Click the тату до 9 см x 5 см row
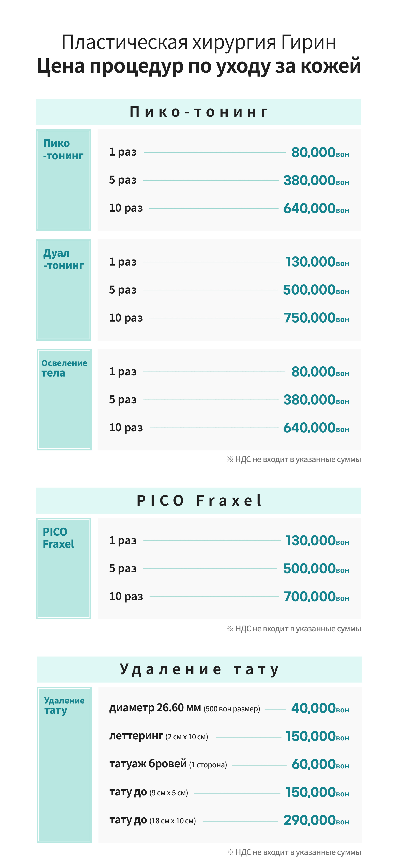The width and height of the screenshot is (398, 868). pos(229,792)
